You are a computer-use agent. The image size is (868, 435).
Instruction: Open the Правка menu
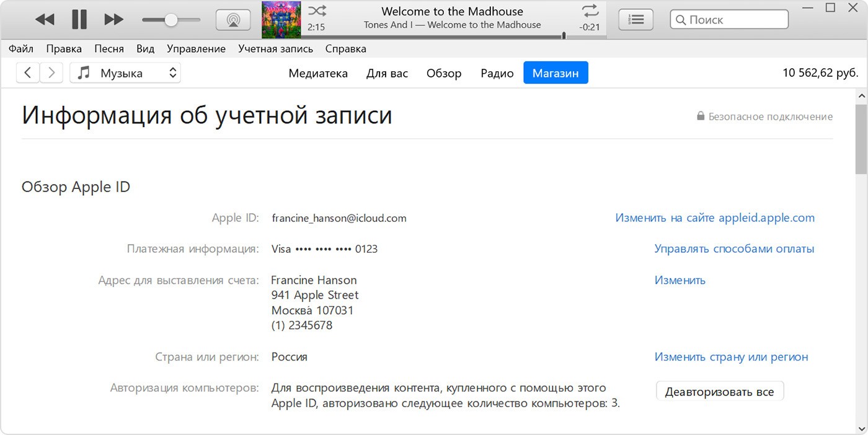(x=64, y=48)
